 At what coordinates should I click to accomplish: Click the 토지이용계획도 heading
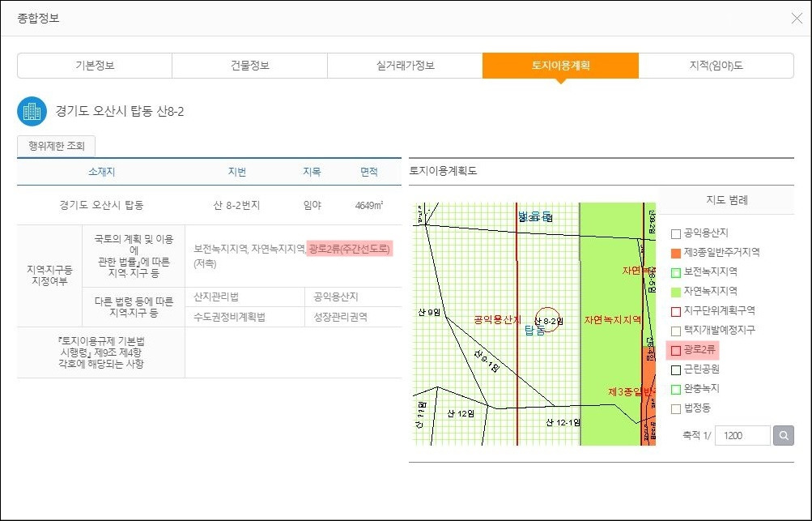(443, 170)
